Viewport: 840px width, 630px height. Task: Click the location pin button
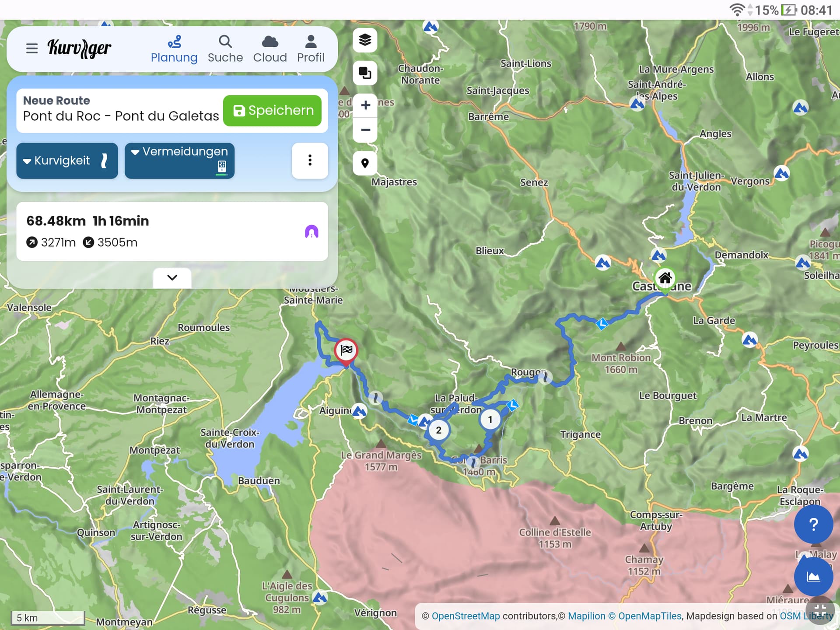click(x=365, y=163)
